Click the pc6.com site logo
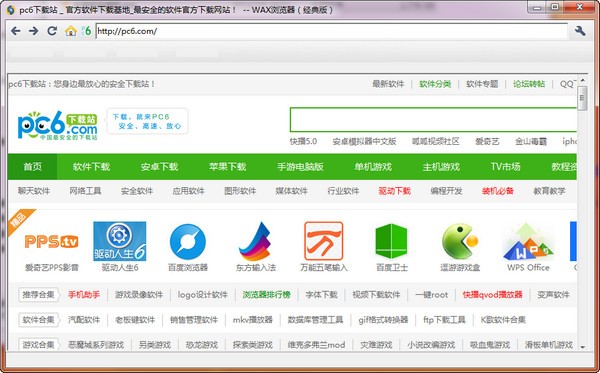 pos(57,125)
